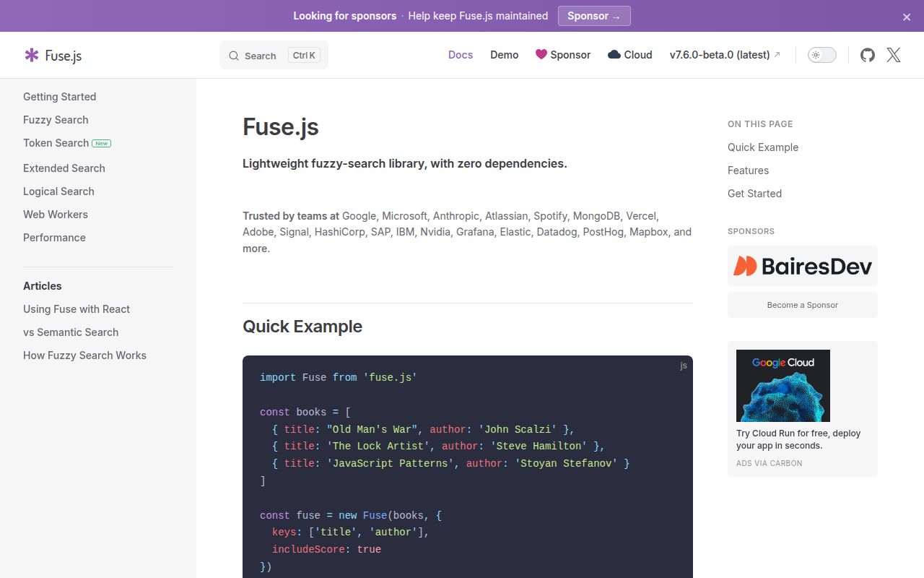Toggle the light/dark theme switch

[822, 55]
